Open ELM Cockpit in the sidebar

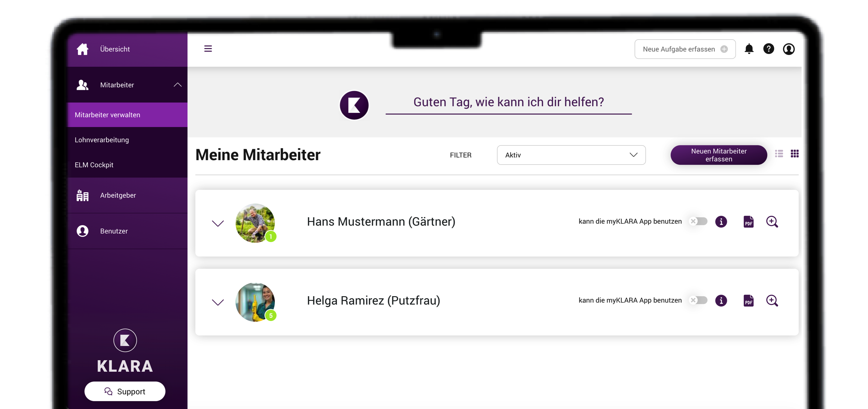pyautogui.click(x=94, y=165)
